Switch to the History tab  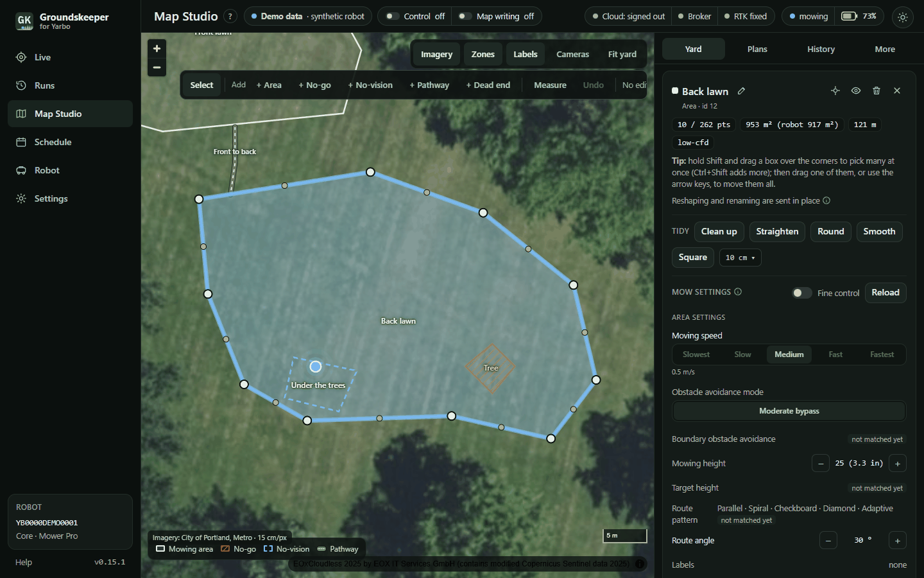pos(821,49)
